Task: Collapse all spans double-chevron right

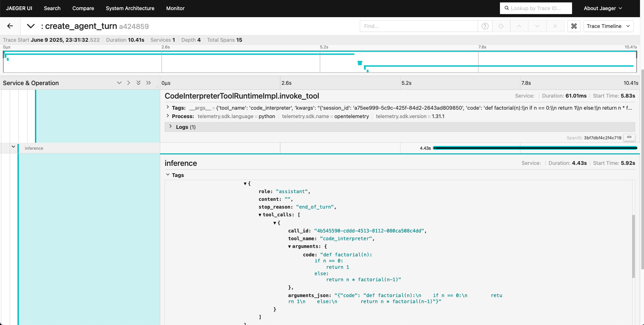Action: tap(148, 83)
